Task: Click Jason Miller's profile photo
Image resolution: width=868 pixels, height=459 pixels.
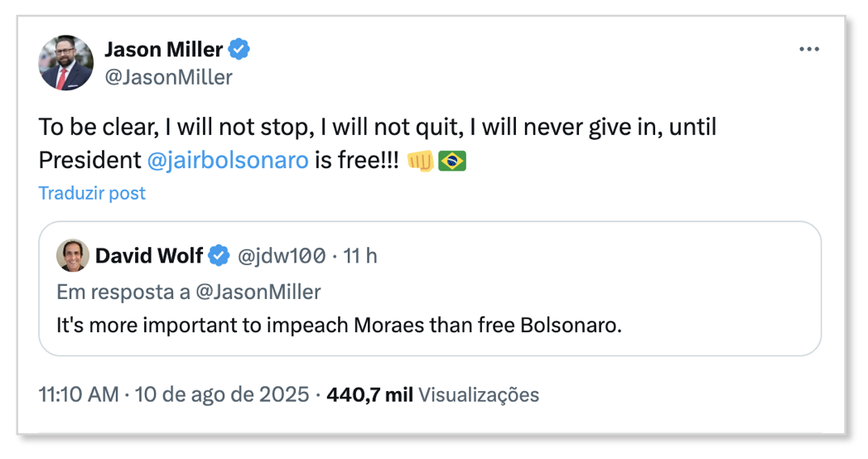Action: 66,63
